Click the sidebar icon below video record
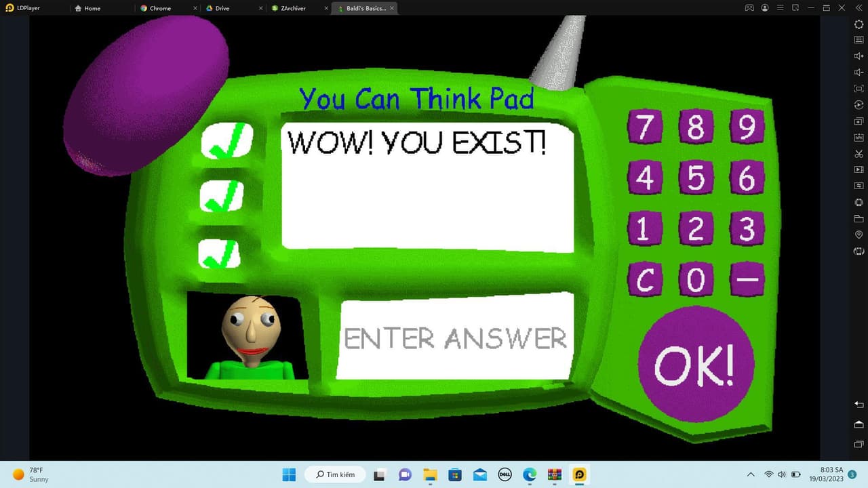Viewport: 868px width, 488px height. coord(859,186)
